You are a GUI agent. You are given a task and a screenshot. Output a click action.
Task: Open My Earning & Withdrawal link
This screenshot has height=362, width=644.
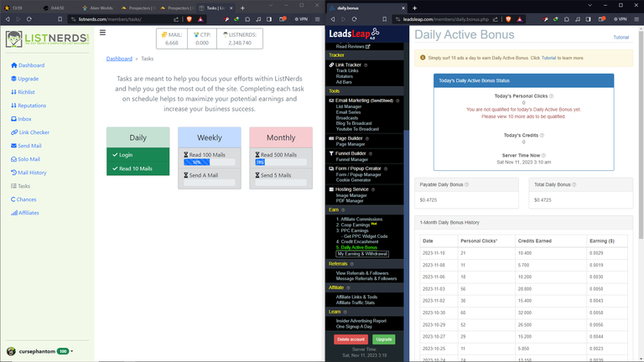[x=362, y=254]
